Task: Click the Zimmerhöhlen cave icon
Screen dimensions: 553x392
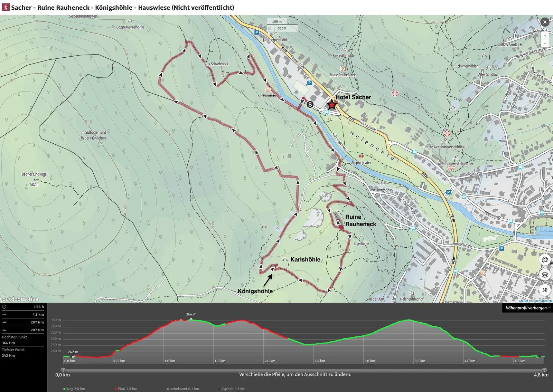Action: tap(468, 60)
